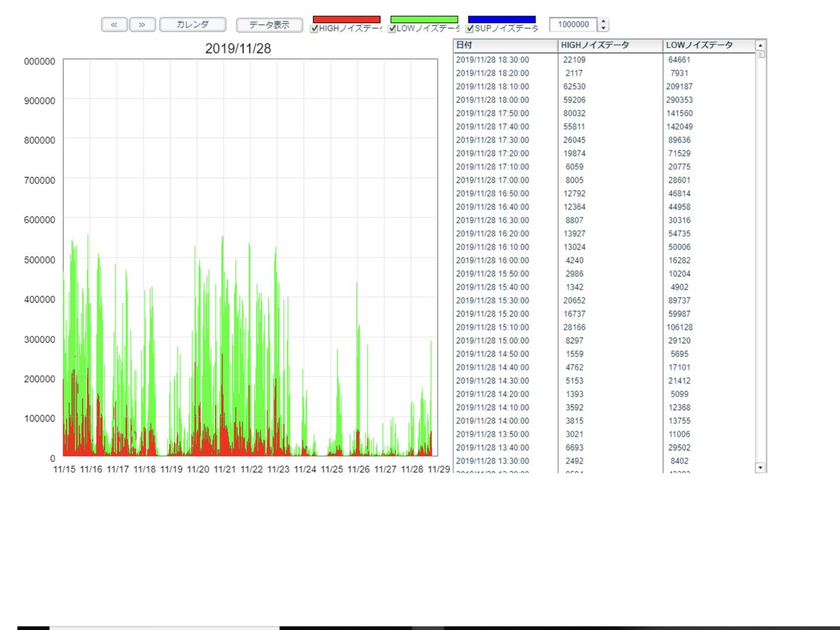Click the 11/15 x-axis label

[64, 469]
